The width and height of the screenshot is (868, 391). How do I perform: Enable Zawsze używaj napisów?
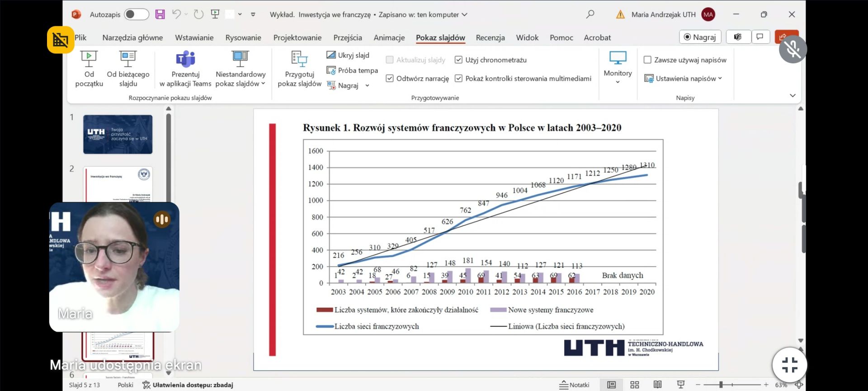647,60
